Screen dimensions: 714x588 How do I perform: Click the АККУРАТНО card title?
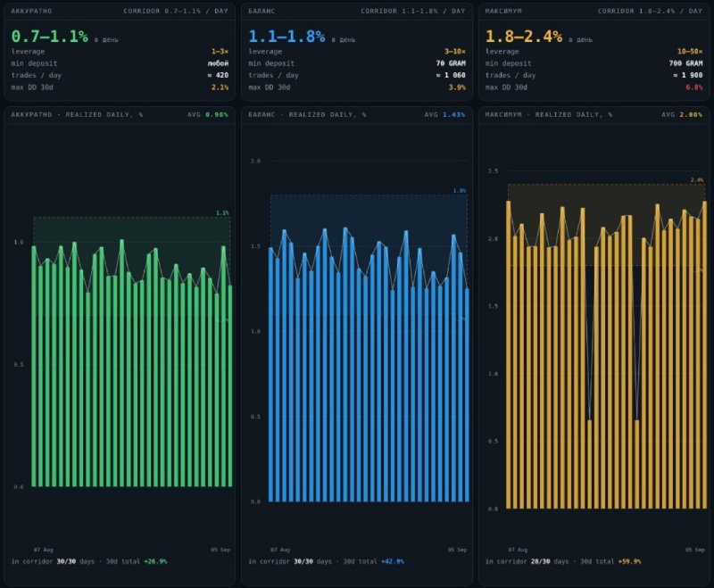click(x=31, y=11)
